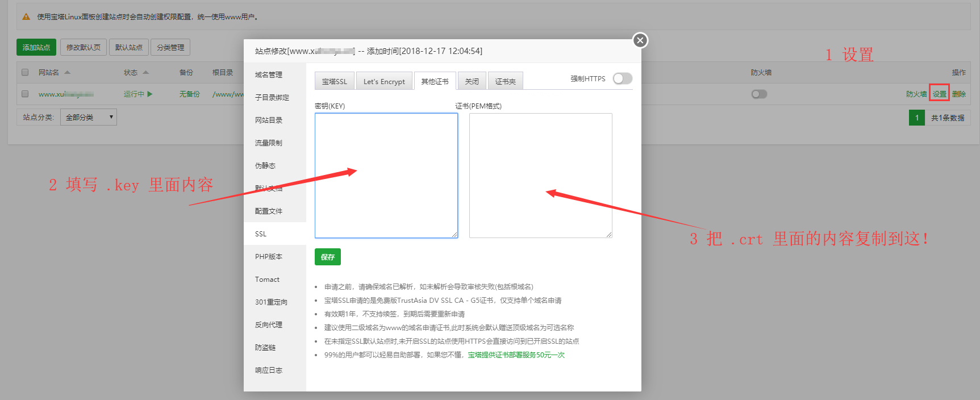980x400 pixels.
Task: Sort by site name arrow
Action: click(x=68, y=72)
